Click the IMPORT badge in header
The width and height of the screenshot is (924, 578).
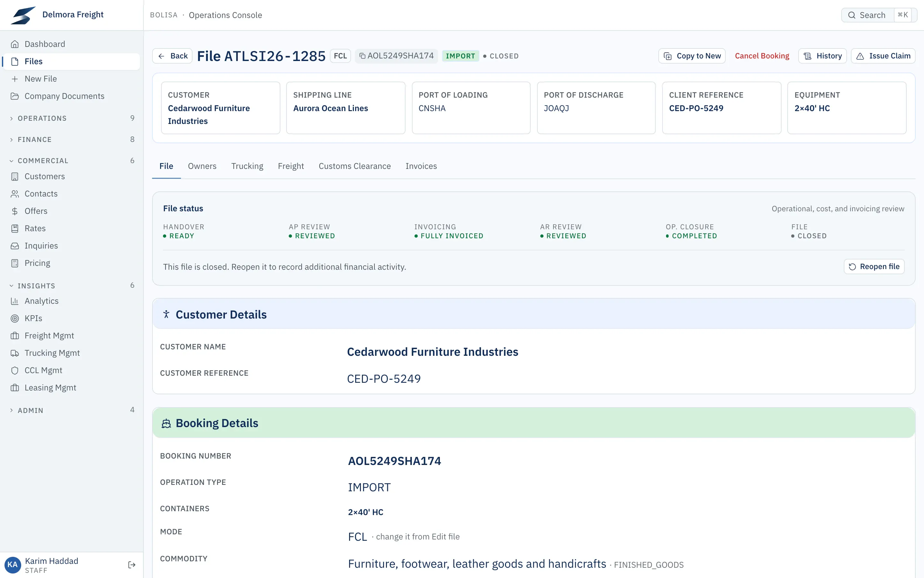(x=460, y=56)
